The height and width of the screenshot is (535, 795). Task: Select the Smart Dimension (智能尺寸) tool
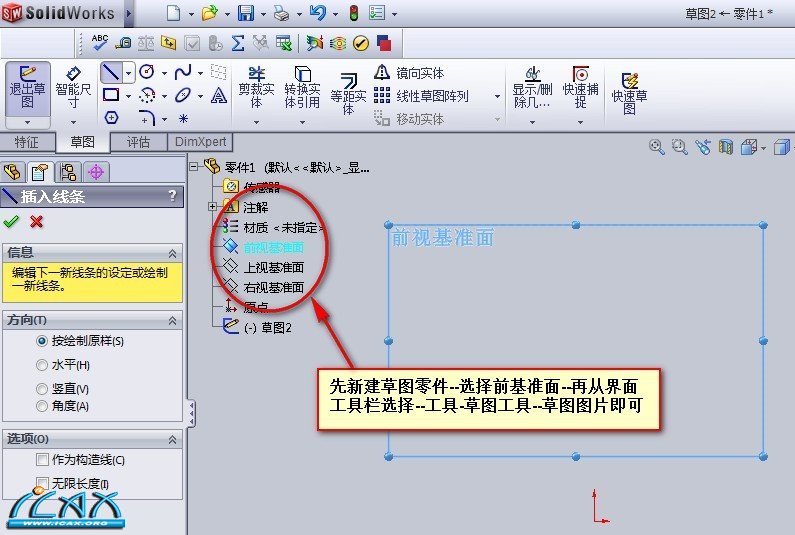tap(73, 88)
